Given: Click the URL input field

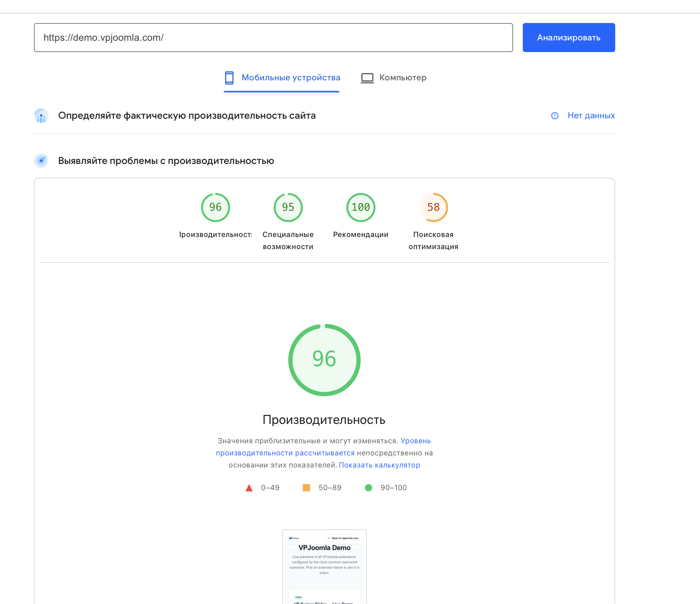Looking at the screenshot, I should click(273, 38).
